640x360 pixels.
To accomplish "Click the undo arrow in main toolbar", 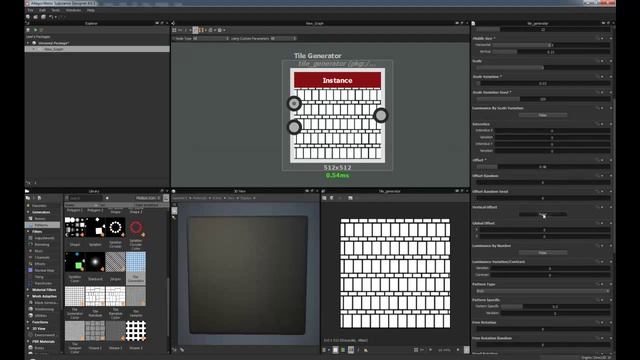I will coord(51,17).
